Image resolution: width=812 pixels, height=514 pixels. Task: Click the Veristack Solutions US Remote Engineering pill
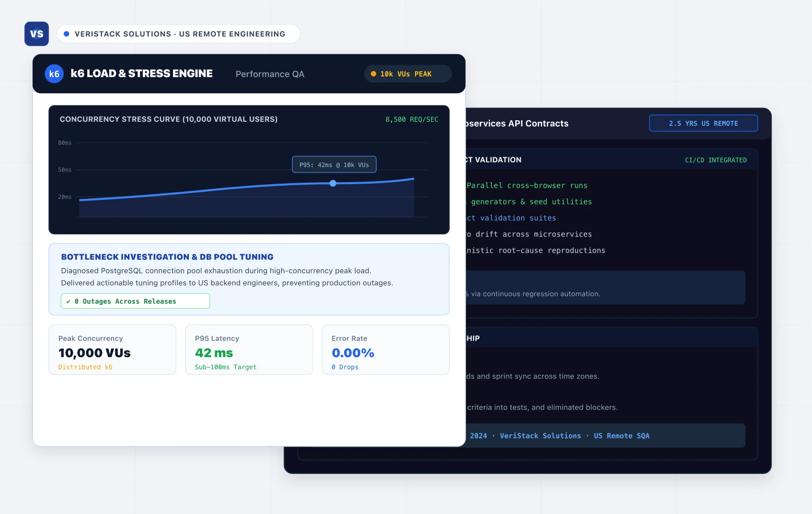pyautogui.click(x=179, y=34)
